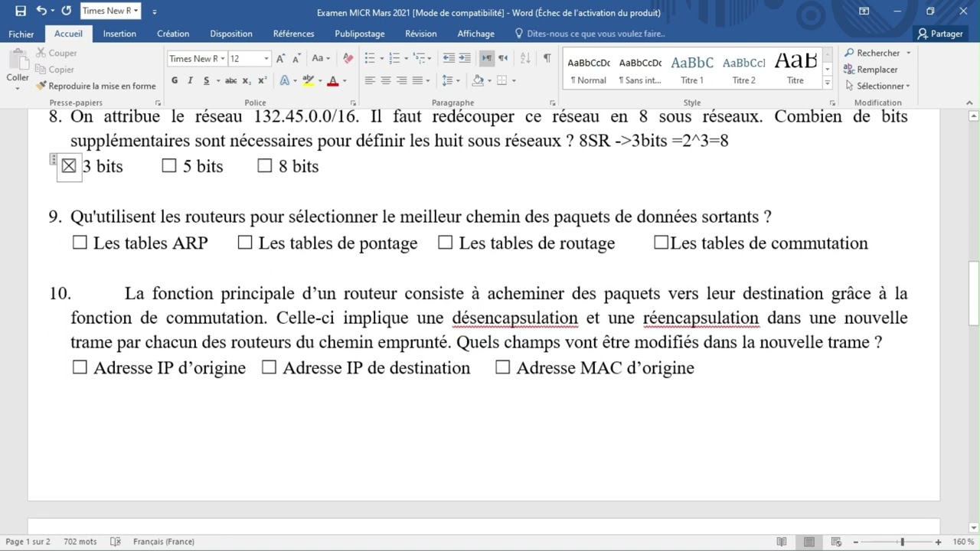Viewport: 980px width, 551px height.
Task: Click the font color red A button
Action: coord(332,80)
